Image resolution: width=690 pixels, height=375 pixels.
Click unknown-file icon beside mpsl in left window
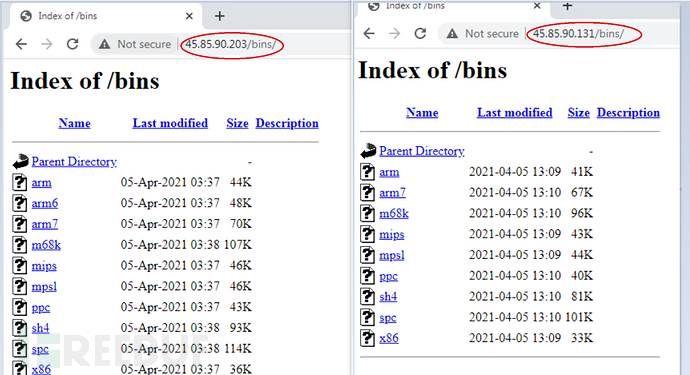pyautogui.click(x=19, y=286)
